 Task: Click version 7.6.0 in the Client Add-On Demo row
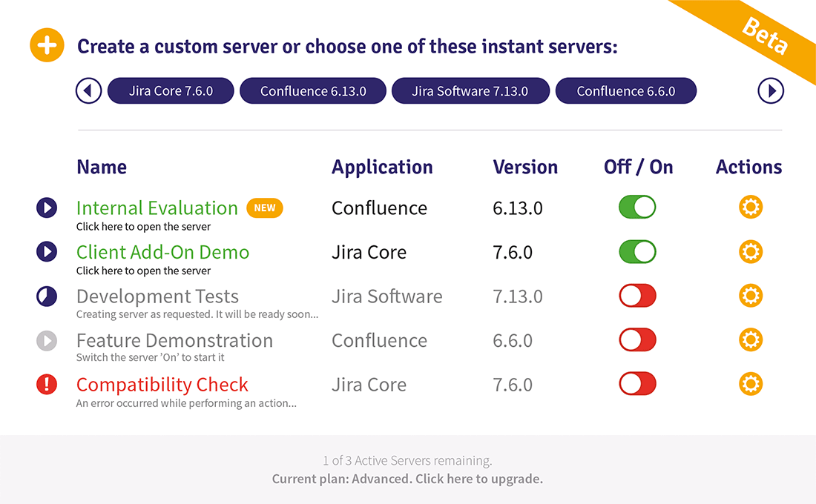pyautogui.click(x=513, y=252)
